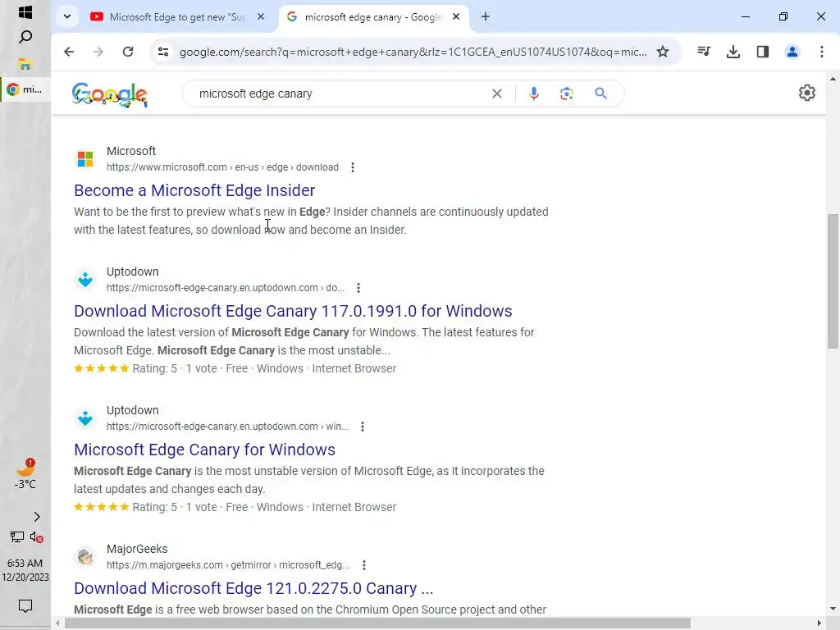The height and width of the screenshot is (630, 840).
Task: Click the microsoft.com edge download URL
Action: tap(222, 167)
